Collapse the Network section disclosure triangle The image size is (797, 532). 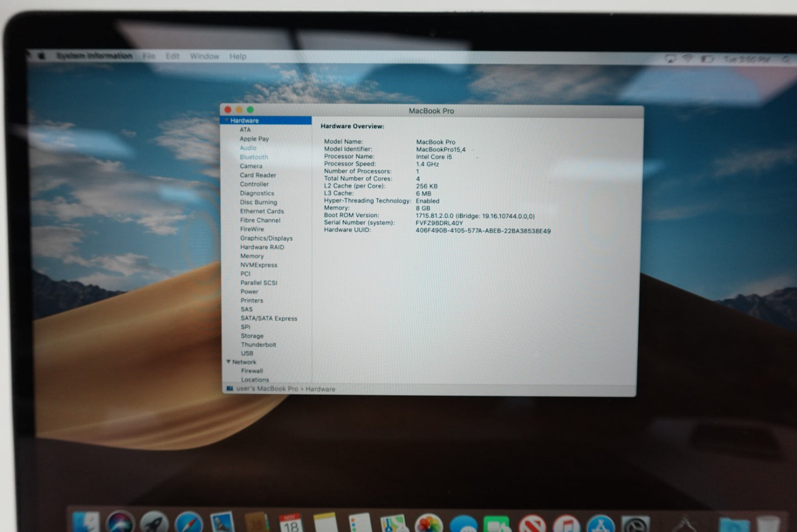pos(228,362)
